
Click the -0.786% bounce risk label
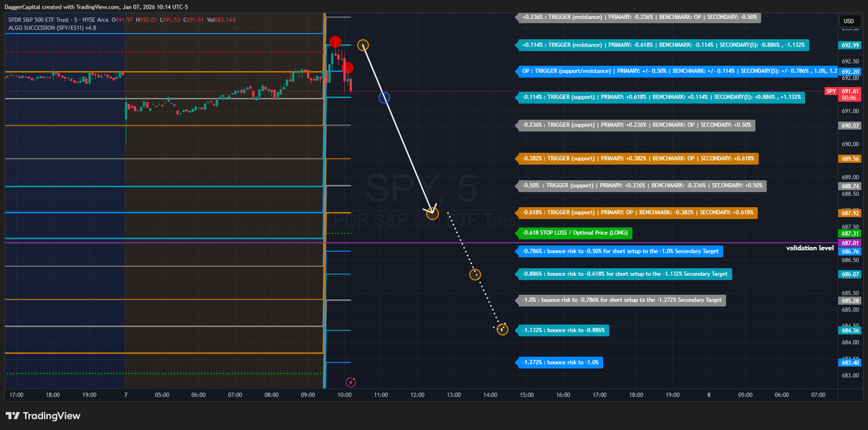(x=620, y=251)
